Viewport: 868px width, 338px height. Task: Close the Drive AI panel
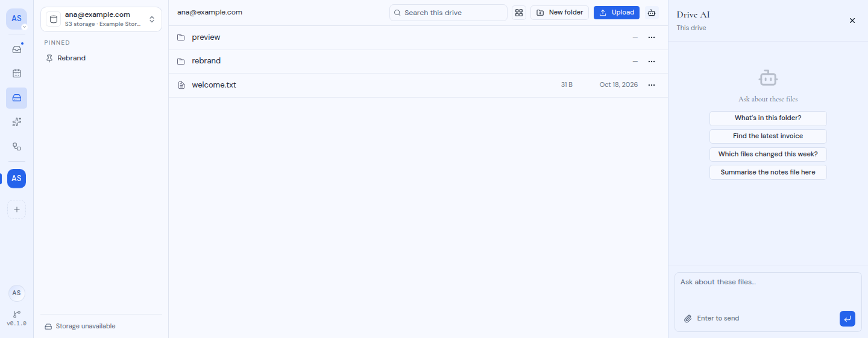coord(852,21)
